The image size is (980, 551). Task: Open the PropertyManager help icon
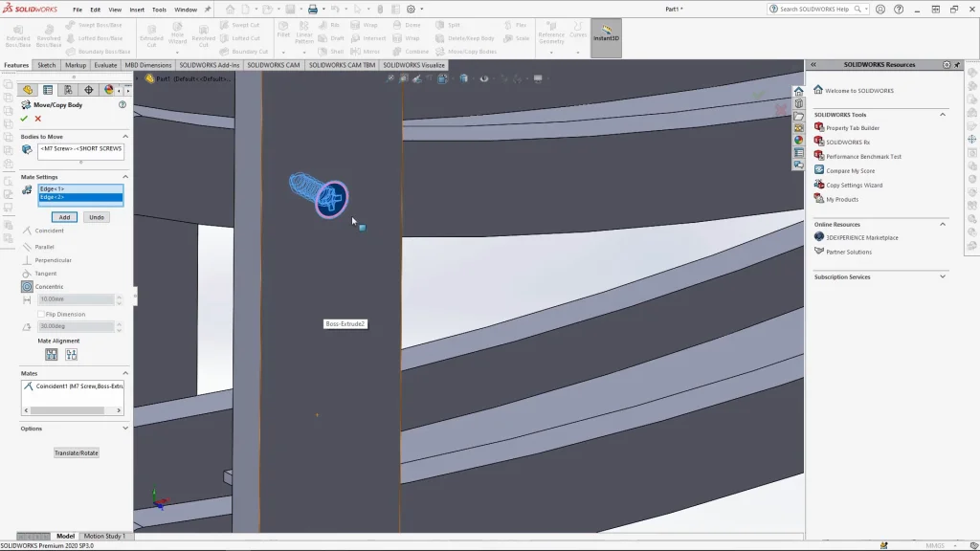tap(122, 105)
